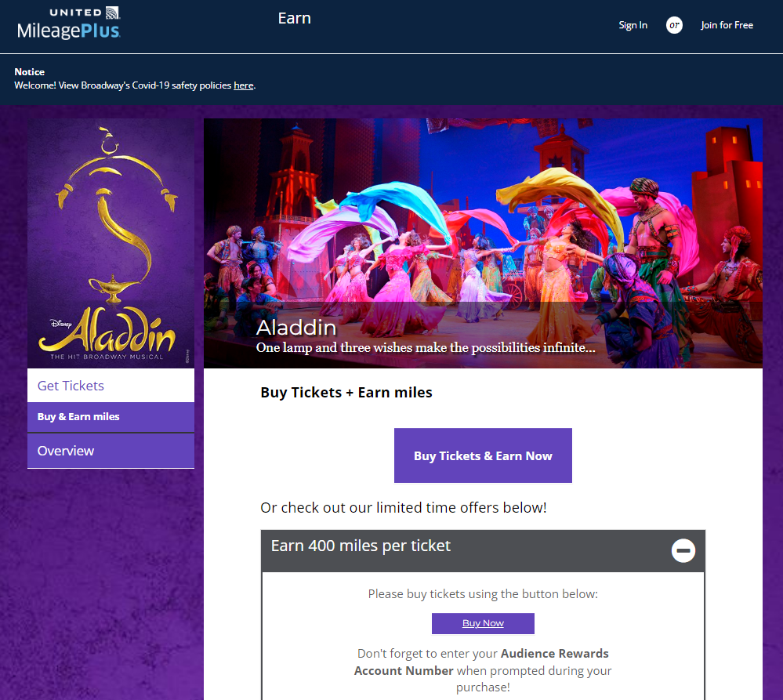
Task: Click the Buy Now button
Action: [483, 623]
